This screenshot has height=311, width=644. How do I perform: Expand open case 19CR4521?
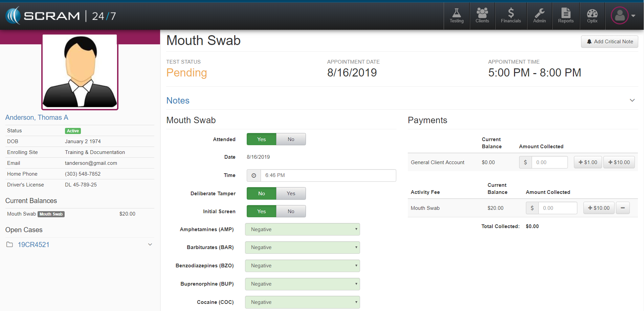(x=150, y=245)
